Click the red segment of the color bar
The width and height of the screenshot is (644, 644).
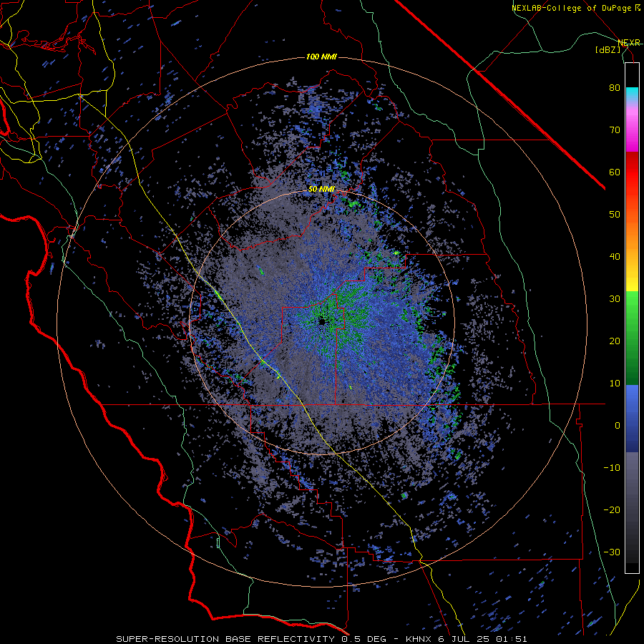[x=632, y=172]
